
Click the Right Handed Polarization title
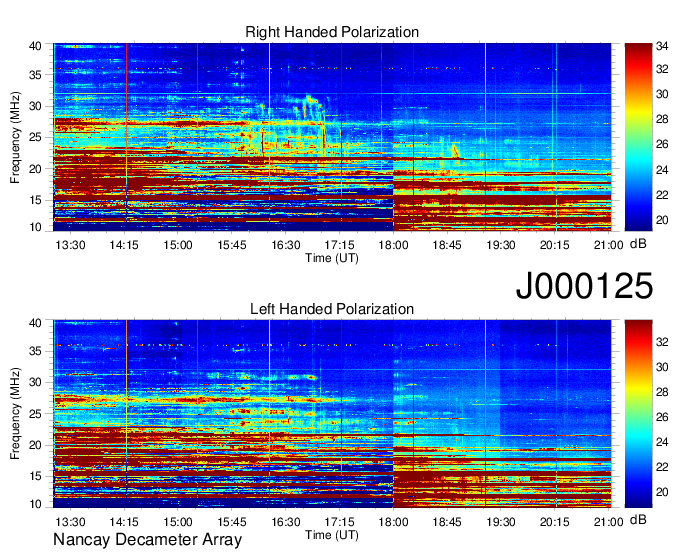coord(332,32)
